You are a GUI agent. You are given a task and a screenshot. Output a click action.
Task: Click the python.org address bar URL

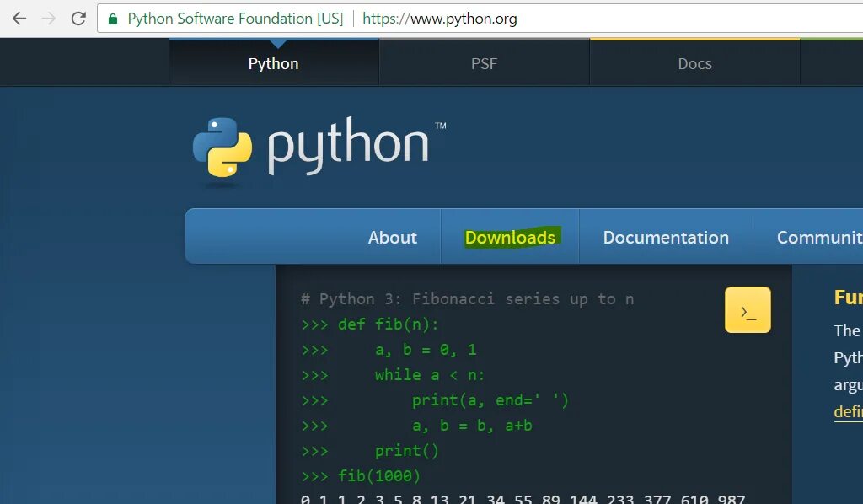440,19
